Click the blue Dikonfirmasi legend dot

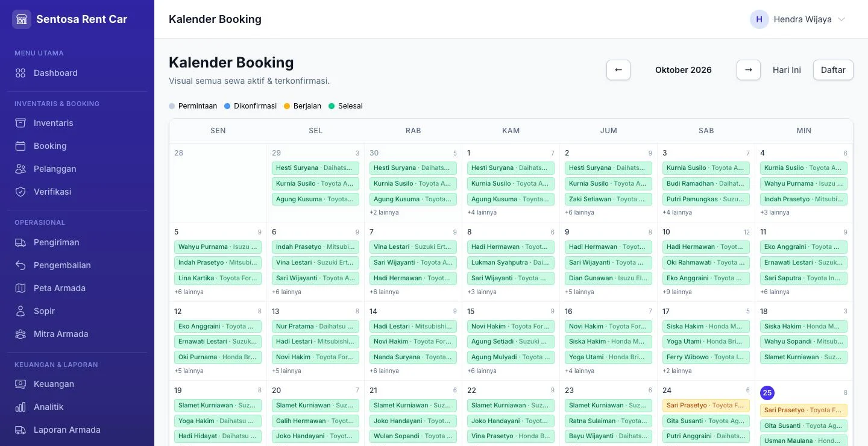coord(227,106)
